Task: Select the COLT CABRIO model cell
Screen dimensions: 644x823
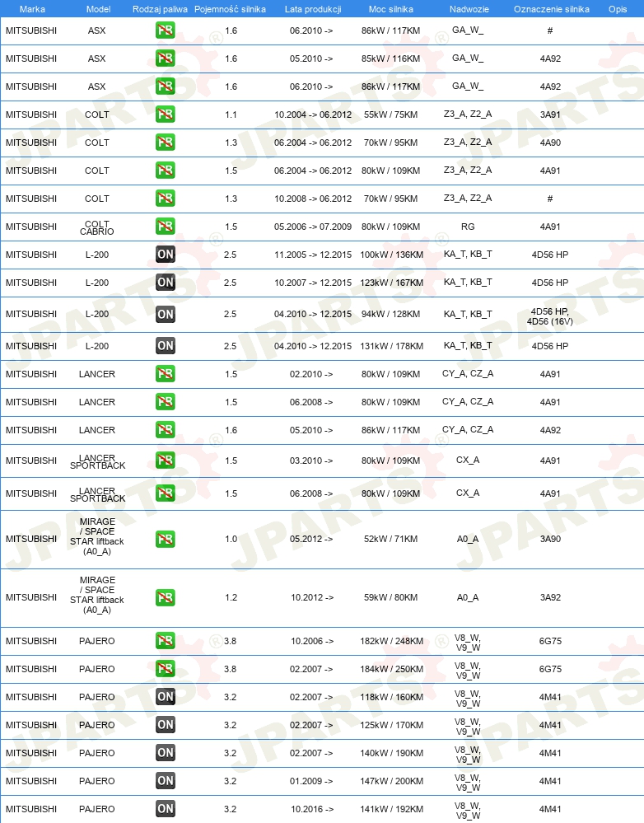Action: point(97,227)
